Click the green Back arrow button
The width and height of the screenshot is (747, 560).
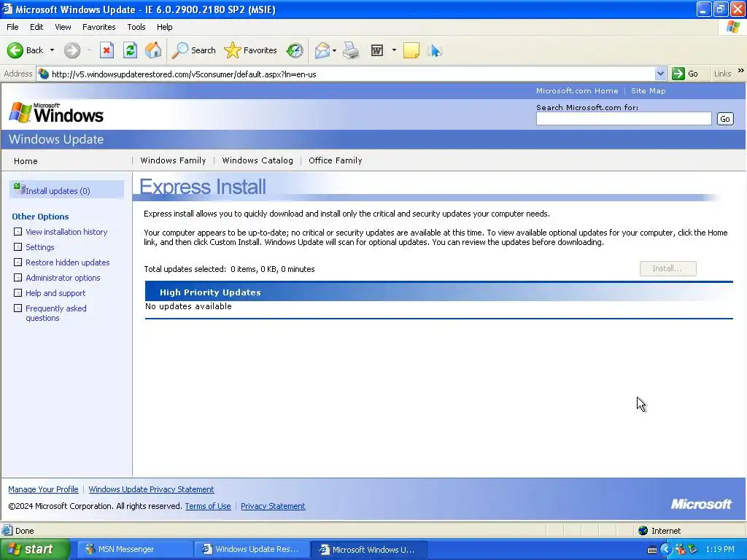click(15, 50)
